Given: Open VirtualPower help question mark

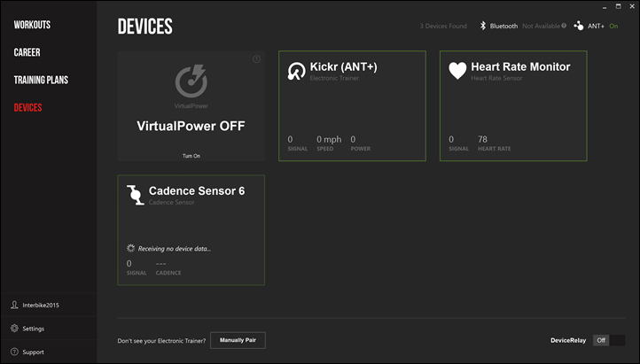Looking at the screenshot, I should pos(256,59).
